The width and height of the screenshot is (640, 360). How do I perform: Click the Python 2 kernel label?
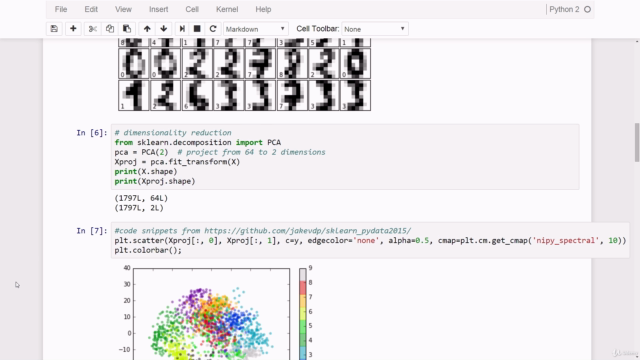564,9
